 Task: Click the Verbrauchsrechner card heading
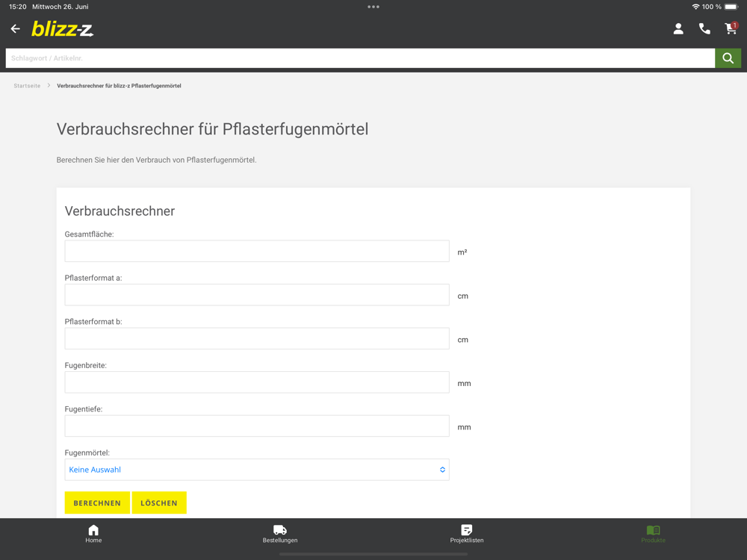120,211
